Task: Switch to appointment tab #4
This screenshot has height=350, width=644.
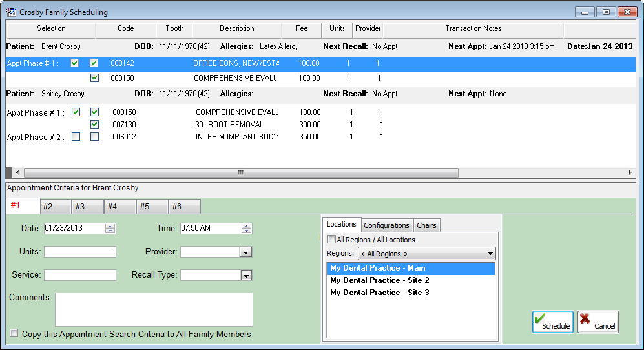Action: (x=120, y=206)
